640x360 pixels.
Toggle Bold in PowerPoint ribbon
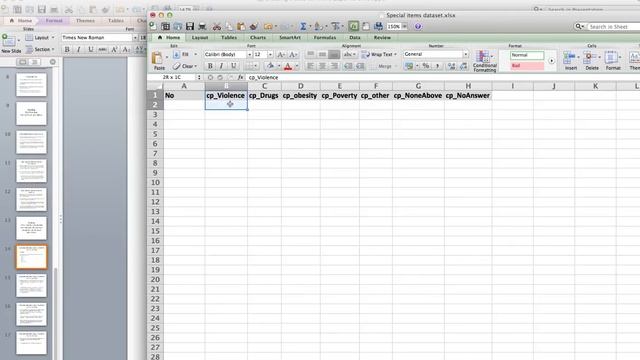pyautogui.click(x=67, y=49)
